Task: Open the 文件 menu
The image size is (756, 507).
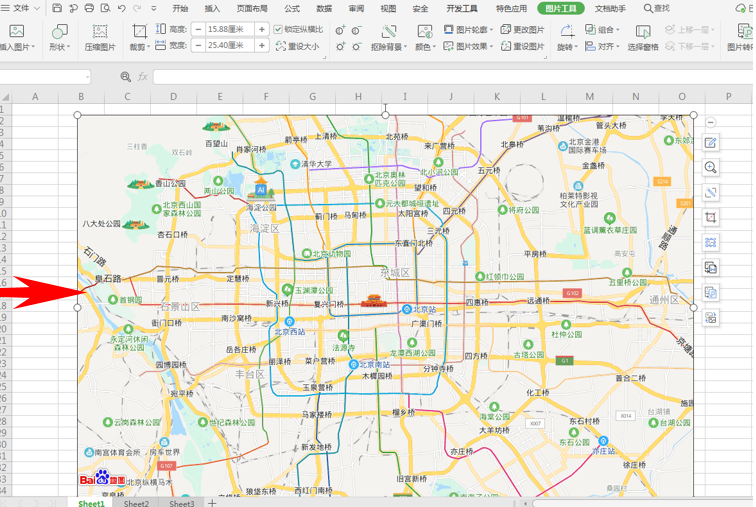Action: pyautogui.click(x=21, y=8)
